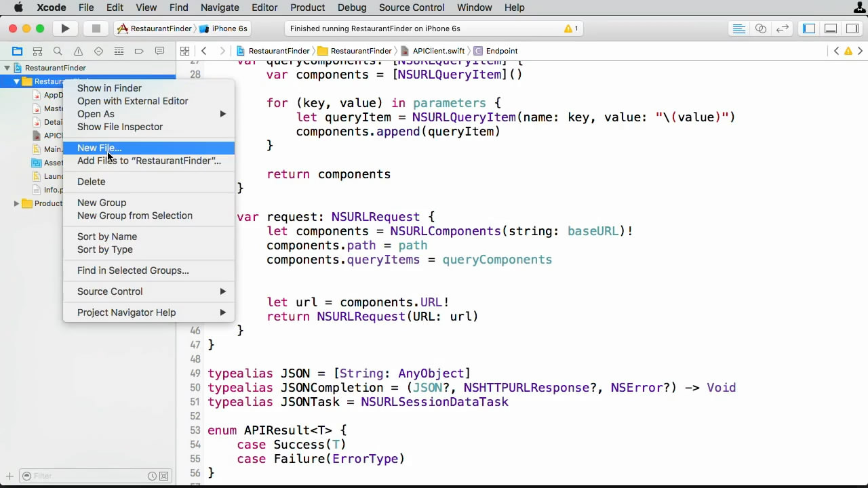Toggle the Debug area visibility

pos(831,28)
